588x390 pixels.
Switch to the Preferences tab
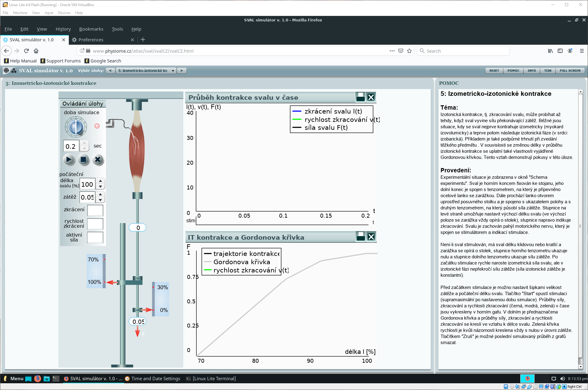coord(91,40)
